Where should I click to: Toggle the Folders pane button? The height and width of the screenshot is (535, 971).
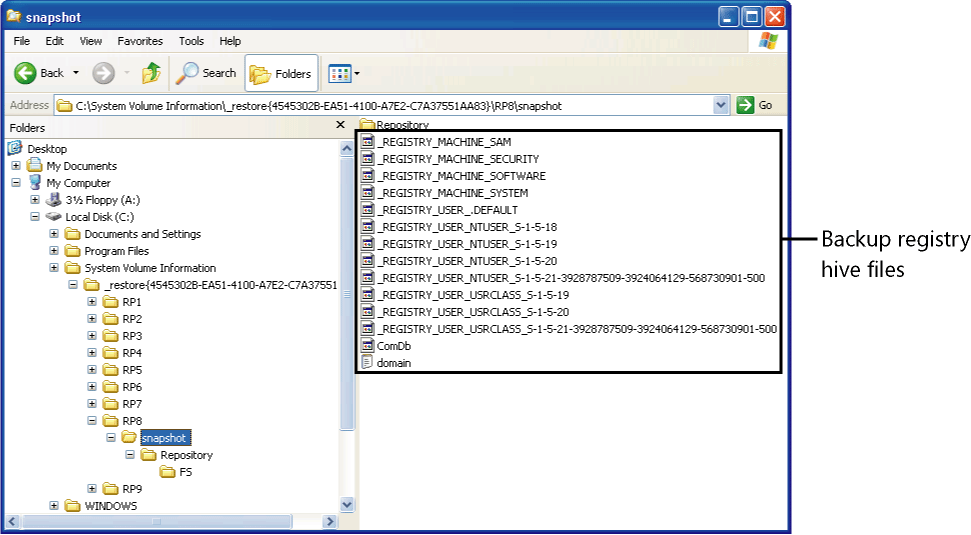(281, 74)
